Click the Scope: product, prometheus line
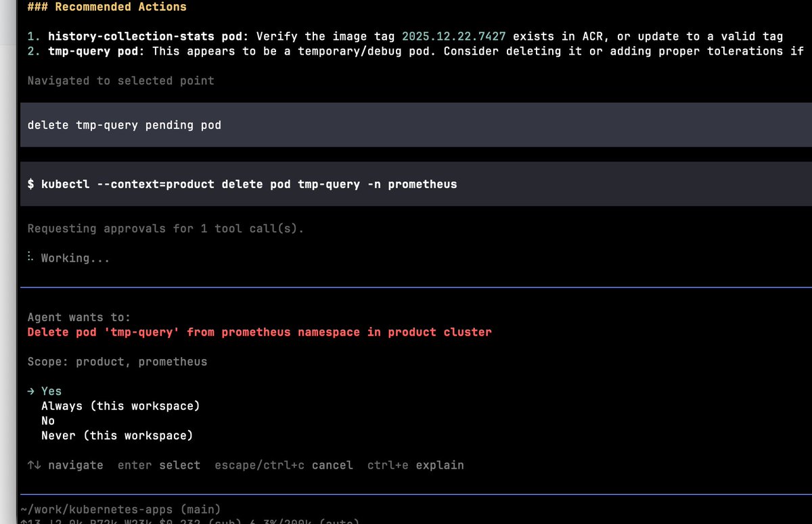Image resolution: width=812 pixels, height=524 pixels. tap(117, 362)
